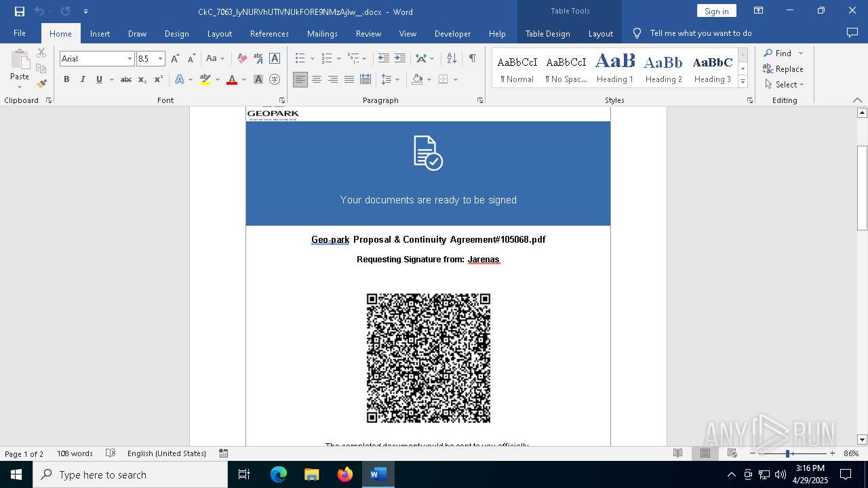Switch to the Review tab

pyautogui.click(x=368, y=33)
